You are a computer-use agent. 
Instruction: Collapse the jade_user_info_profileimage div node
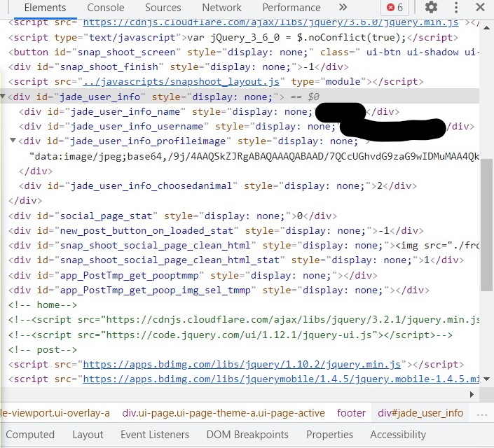click(13, 141)
